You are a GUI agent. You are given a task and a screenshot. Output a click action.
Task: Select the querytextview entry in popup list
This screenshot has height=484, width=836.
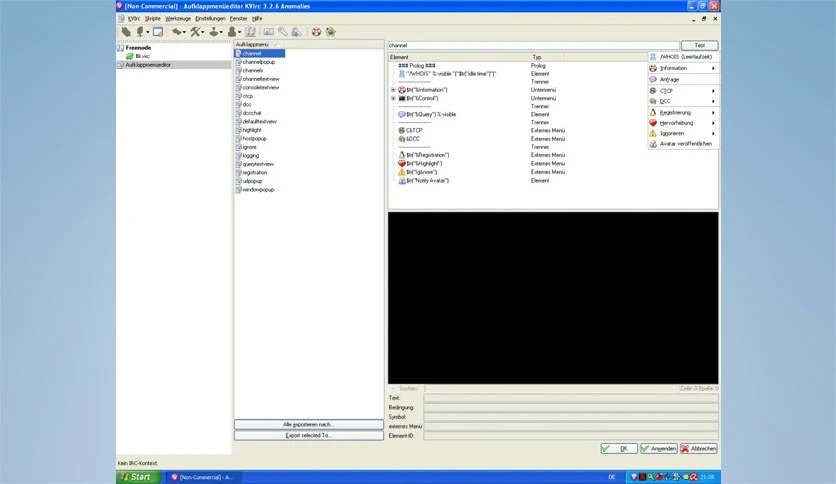(x=258, y=164)
